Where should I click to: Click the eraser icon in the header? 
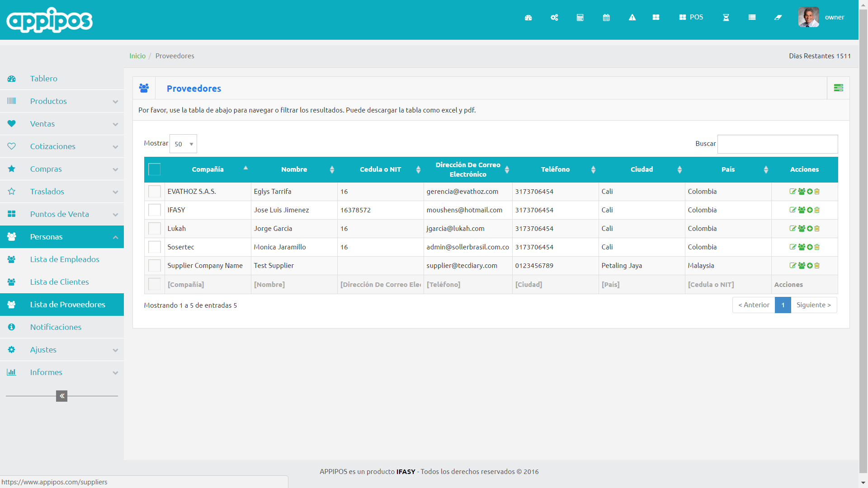pyautogui.click(x=778, y=18)
